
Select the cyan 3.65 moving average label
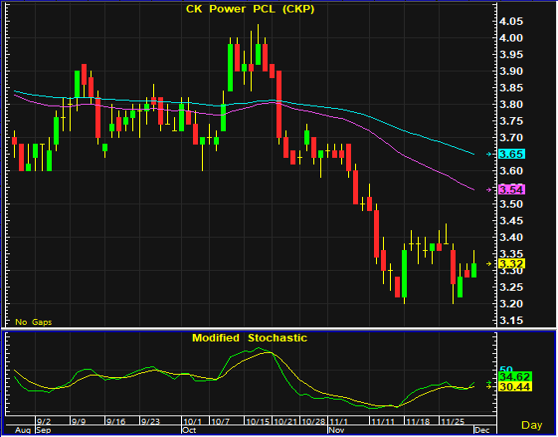coord(511,154)
